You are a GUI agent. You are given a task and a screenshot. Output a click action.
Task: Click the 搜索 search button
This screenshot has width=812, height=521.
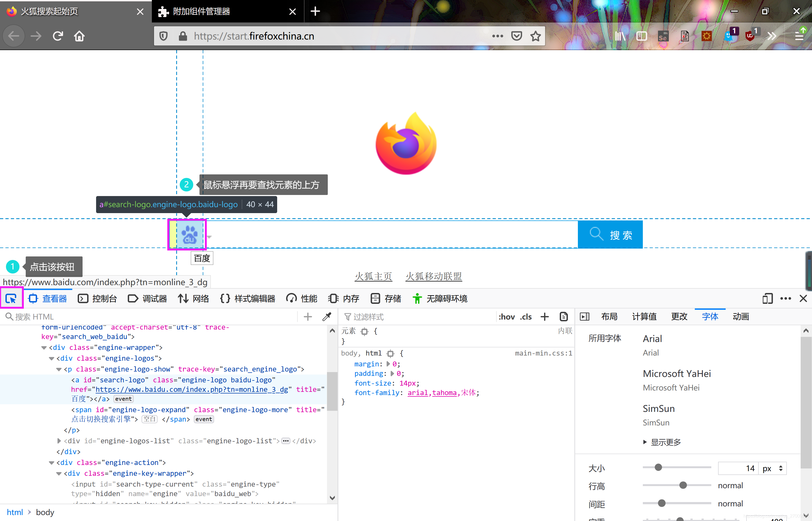point(610,235)
